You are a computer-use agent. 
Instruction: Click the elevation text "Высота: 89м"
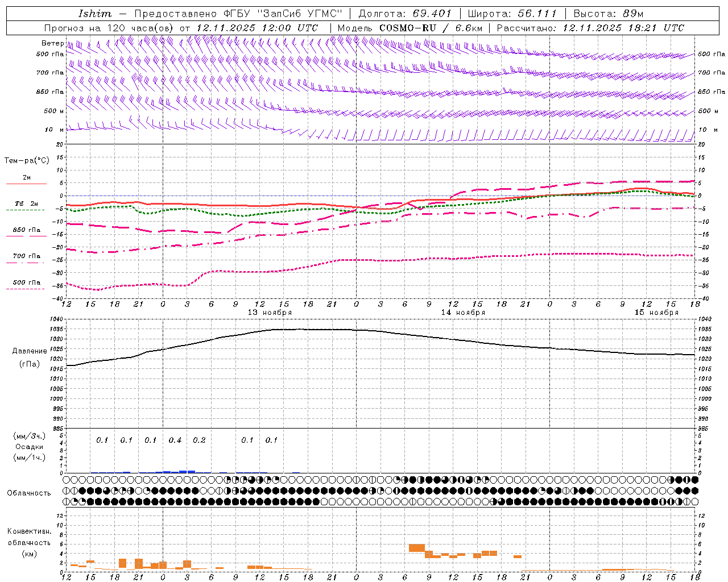click(x=609, y=14)
